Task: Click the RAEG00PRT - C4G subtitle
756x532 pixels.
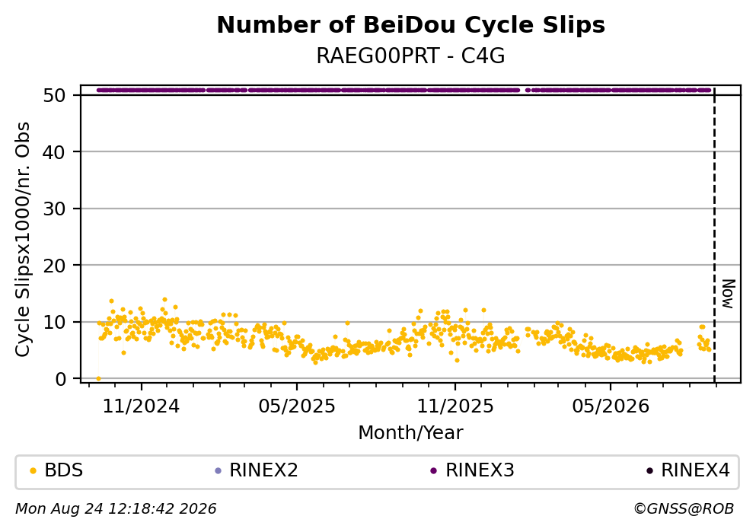Action: coord(411,56)
